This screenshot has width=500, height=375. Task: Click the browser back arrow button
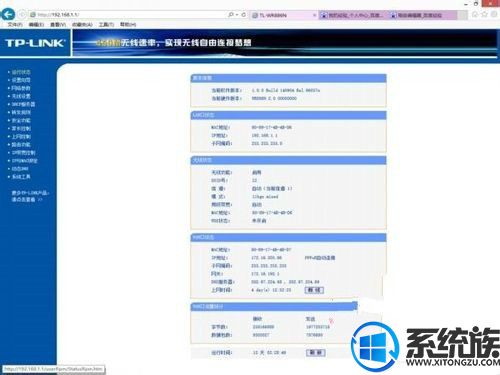[8, 14]
